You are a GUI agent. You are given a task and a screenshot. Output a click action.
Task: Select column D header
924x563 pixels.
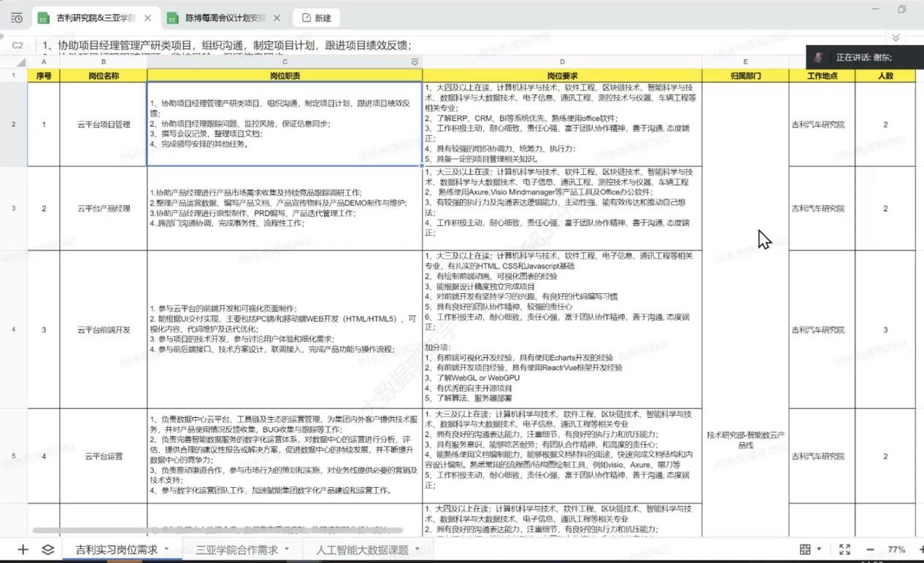(x=562, y=62)
